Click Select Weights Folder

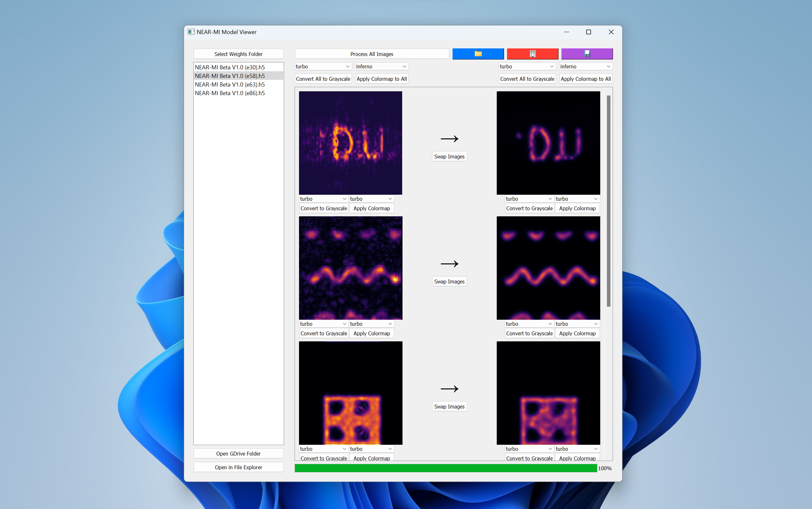pyautogui.click(x=238, y=54)
